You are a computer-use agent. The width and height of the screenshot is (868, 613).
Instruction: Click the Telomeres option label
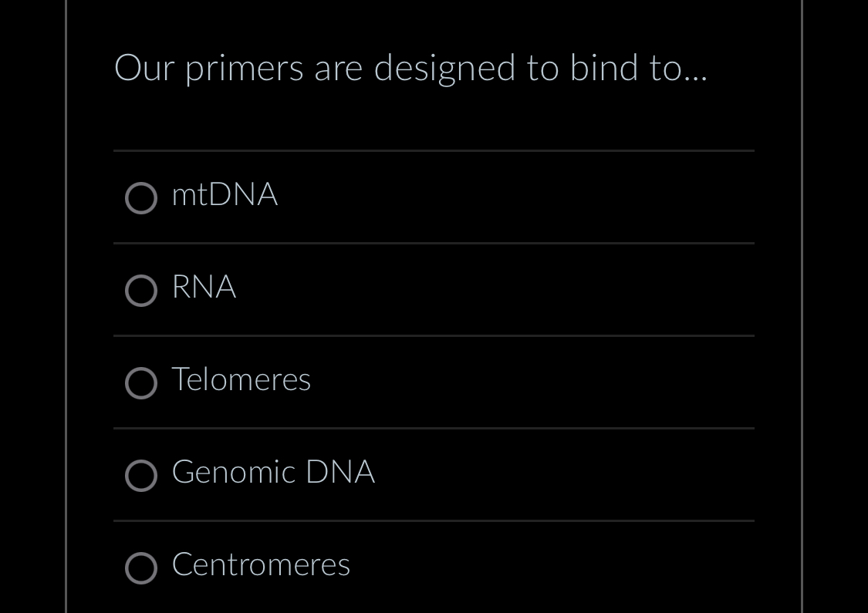241,380
